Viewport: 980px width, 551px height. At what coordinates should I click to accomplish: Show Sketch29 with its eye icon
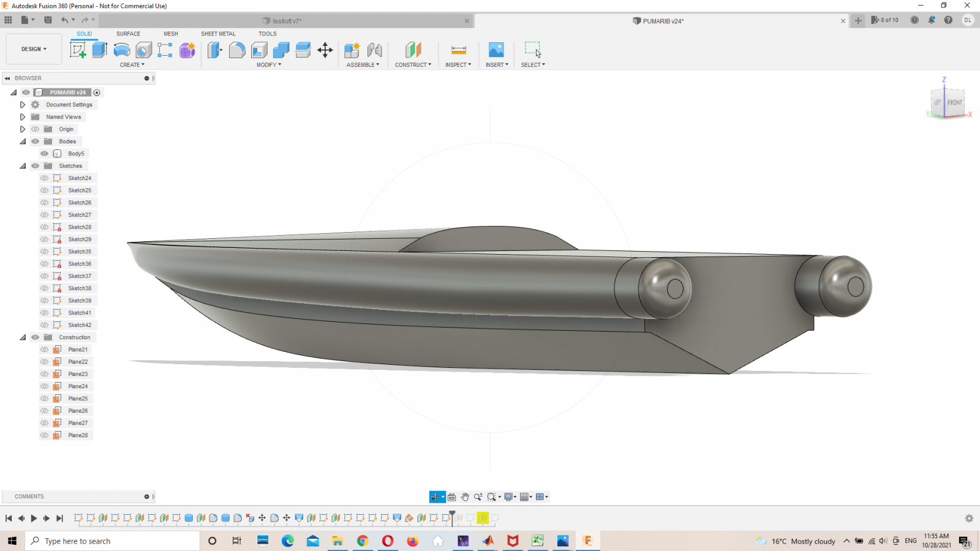point(45,239)
